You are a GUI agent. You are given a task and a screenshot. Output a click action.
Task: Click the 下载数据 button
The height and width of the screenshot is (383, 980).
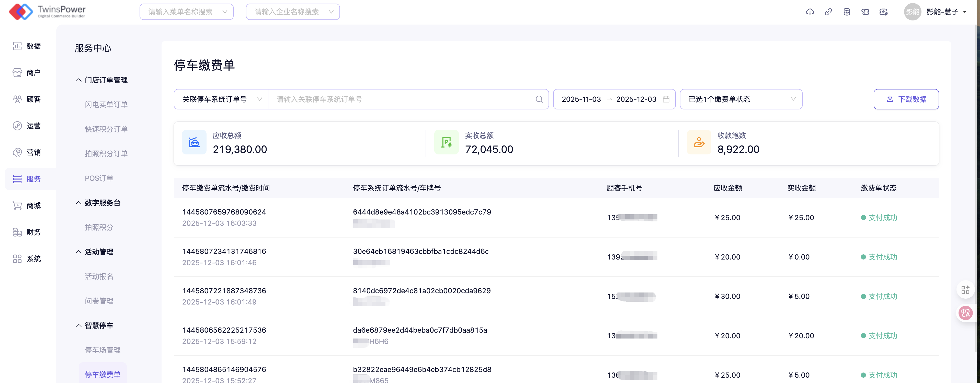[906, 99]
